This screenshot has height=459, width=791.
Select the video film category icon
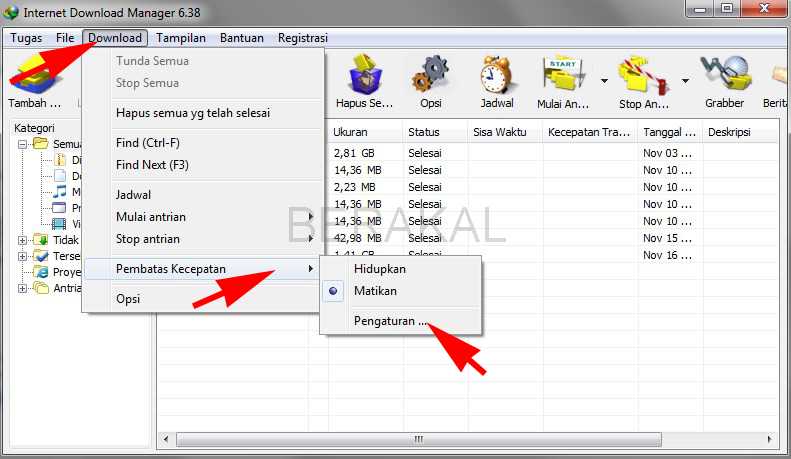pos(60,223)
